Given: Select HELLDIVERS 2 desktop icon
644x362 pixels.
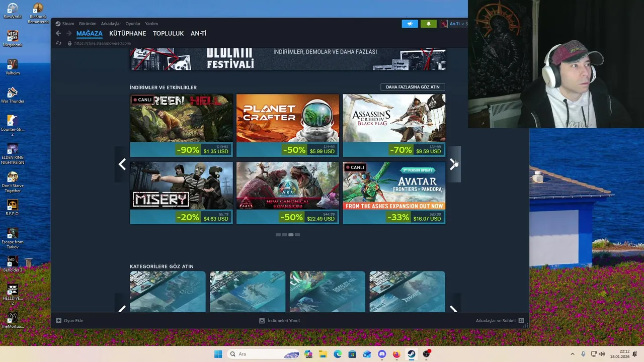Looking at the screenshot, I should 13,295.
